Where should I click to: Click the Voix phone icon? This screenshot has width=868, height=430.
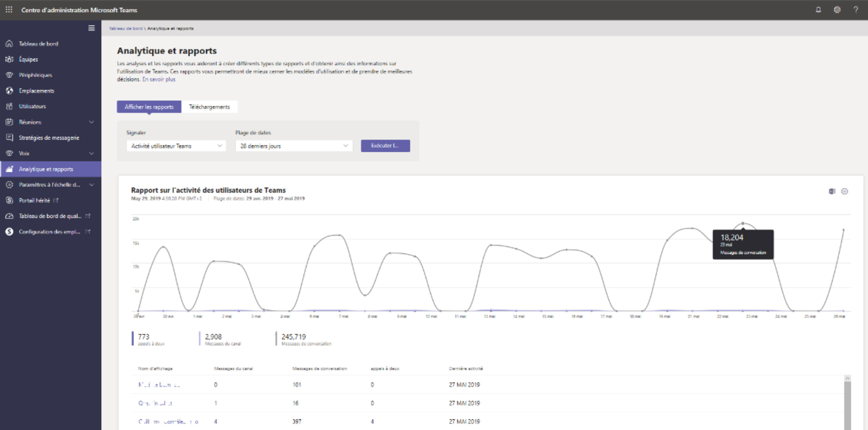[x=9, y=153]
